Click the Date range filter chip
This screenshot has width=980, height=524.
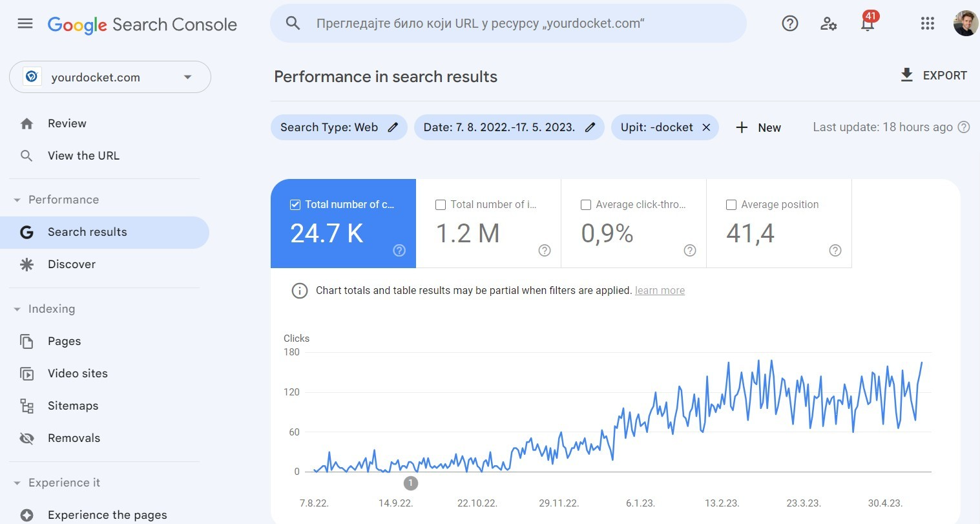(509, 127)
